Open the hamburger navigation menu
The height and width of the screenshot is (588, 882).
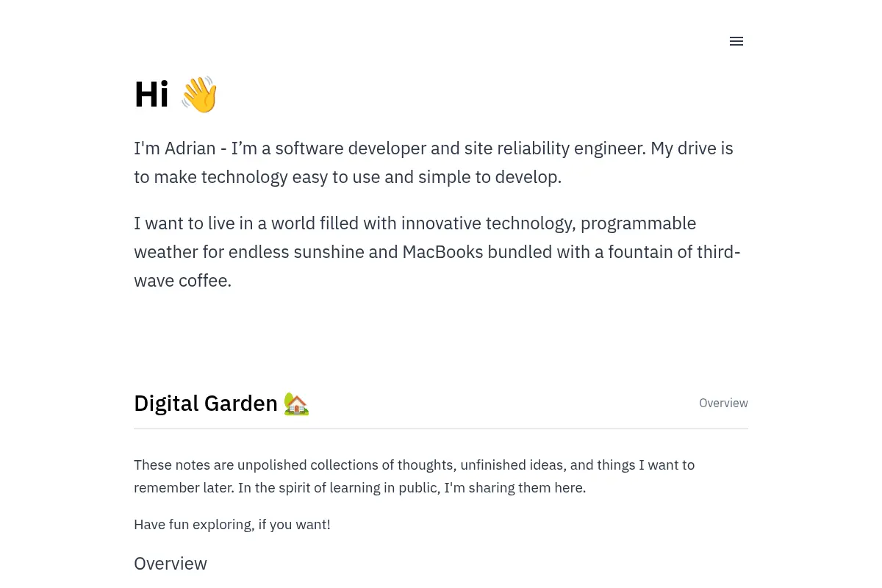pyautogui.click(x=736, y=41)
